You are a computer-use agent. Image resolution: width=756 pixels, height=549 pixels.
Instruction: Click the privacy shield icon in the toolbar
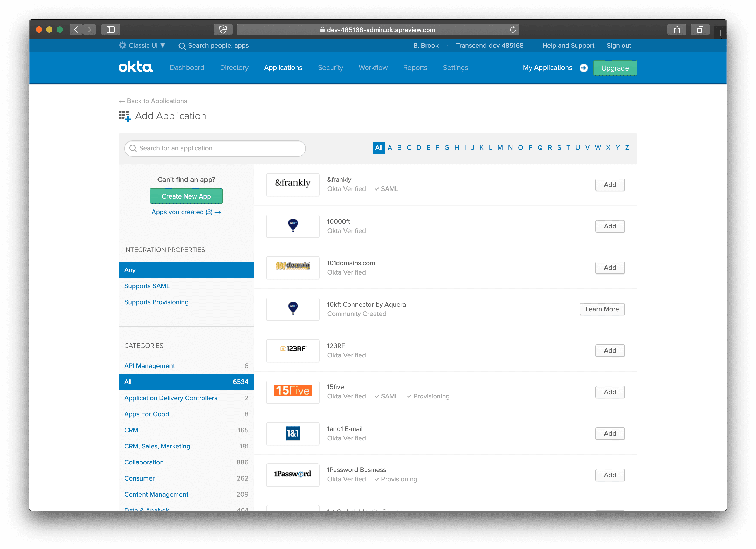coord(223,30)
